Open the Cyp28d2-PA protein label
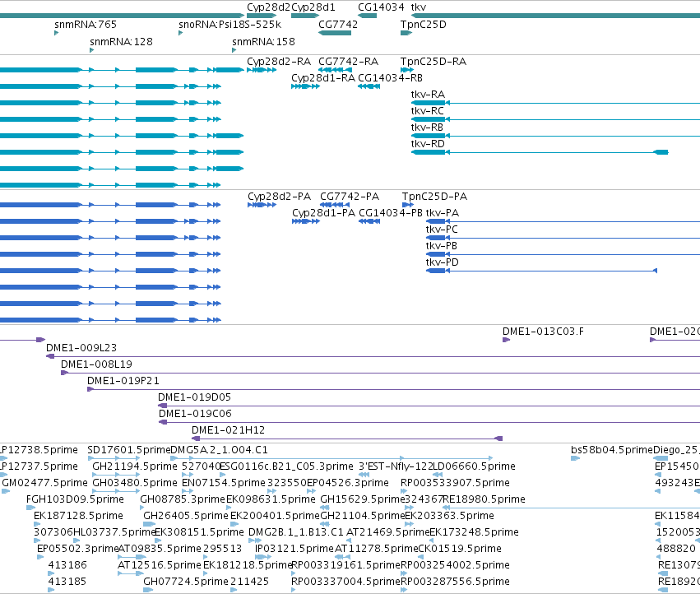 280,197
